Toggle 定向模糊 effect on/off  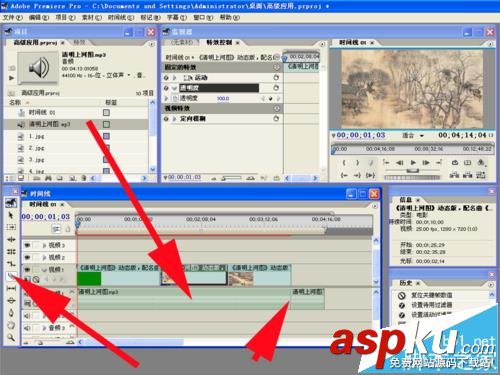click(166, 119)
